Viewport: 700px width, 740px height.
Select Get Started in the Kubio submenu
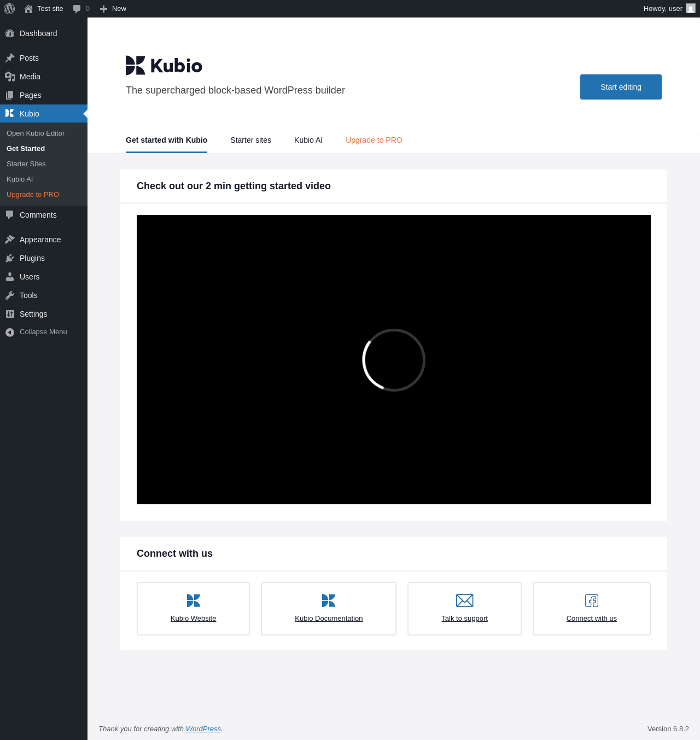[x=26, y=149]
